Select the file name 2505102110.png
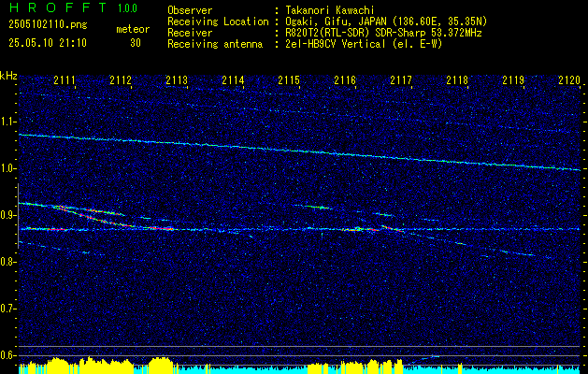 (48, 24)
